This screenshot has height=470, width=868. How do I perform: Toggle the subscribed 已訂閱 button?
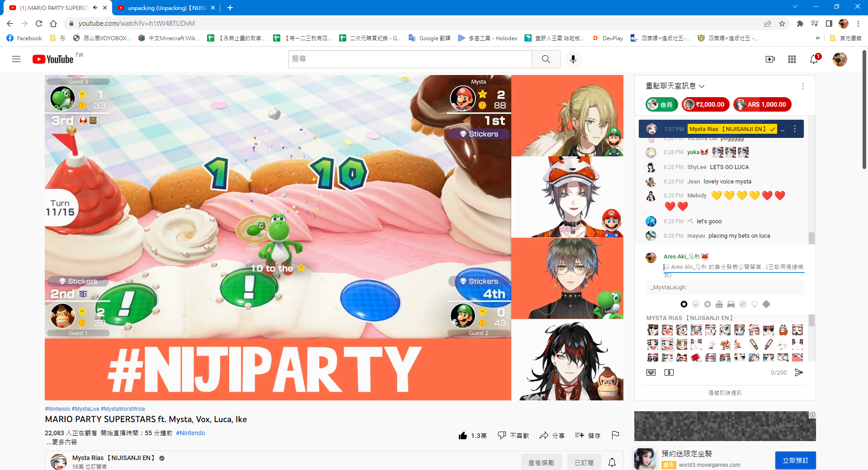584,462
